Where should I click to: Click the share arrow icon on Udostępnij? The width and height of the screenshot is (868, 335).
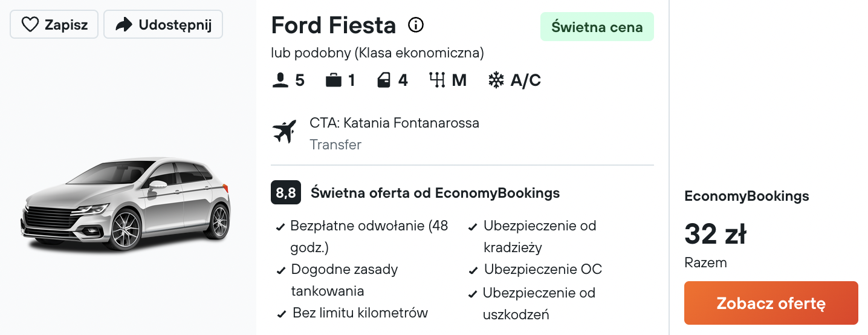pyautogui.click(x=124, y=25)
